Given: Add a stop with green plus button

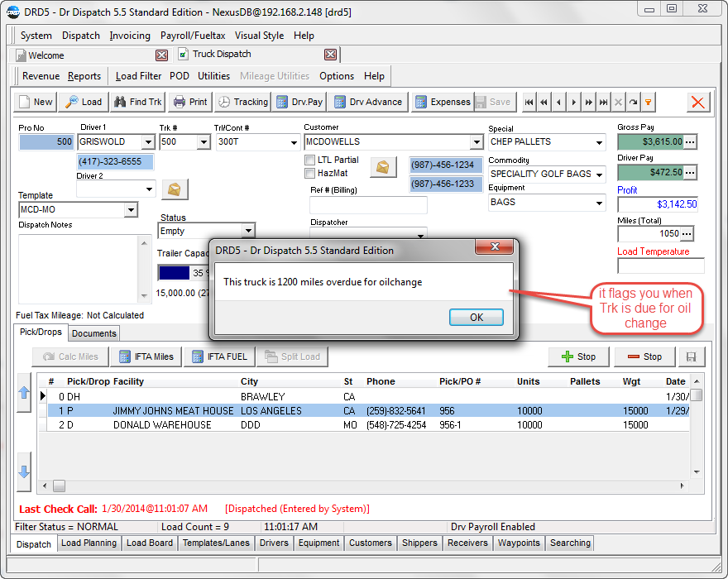Looking at the screenshot, I should [578, 356].
